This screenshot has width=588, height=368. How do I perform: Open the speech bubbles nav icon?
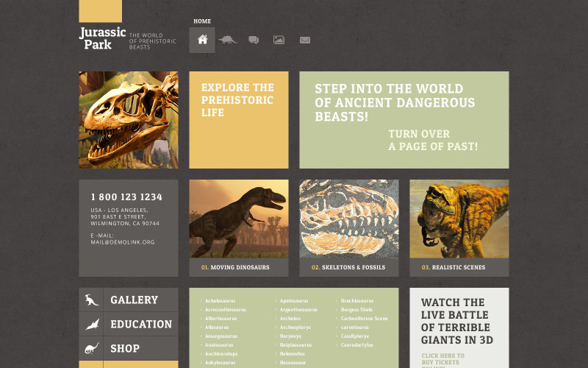254,40
